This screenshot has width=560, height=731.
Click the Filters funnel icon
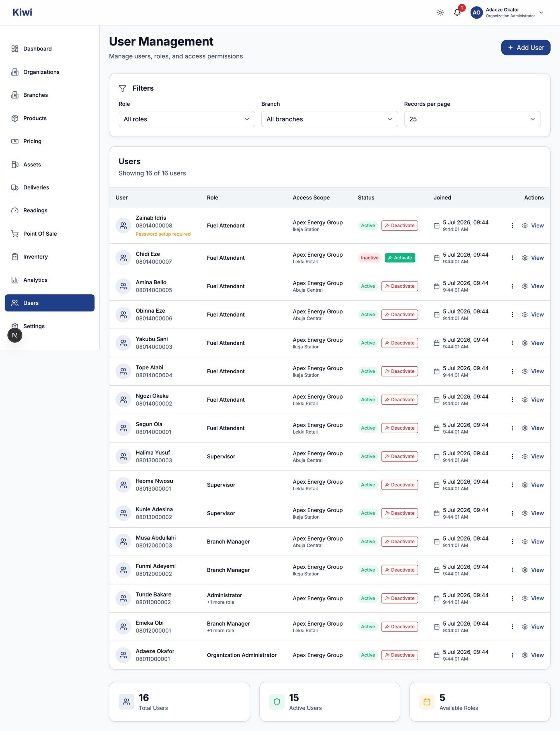pyautogui.click(x=122, y=88)
